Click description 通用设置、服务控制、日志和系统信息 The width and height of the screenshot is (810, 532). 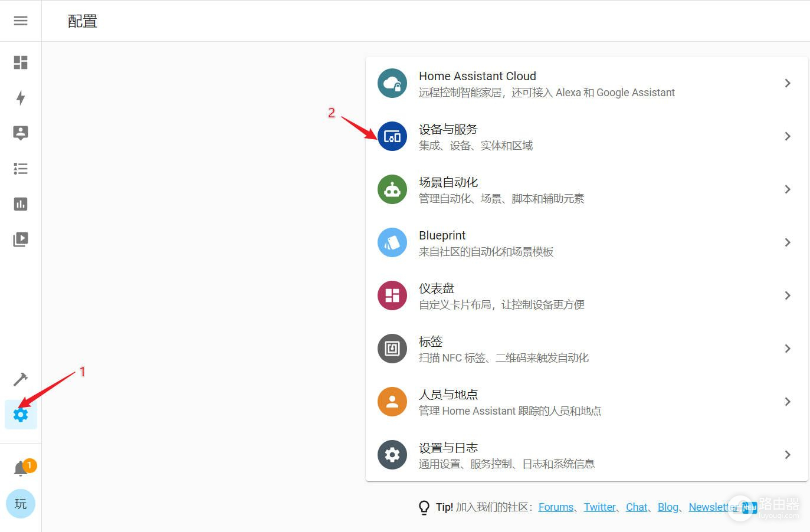[507, 464]
